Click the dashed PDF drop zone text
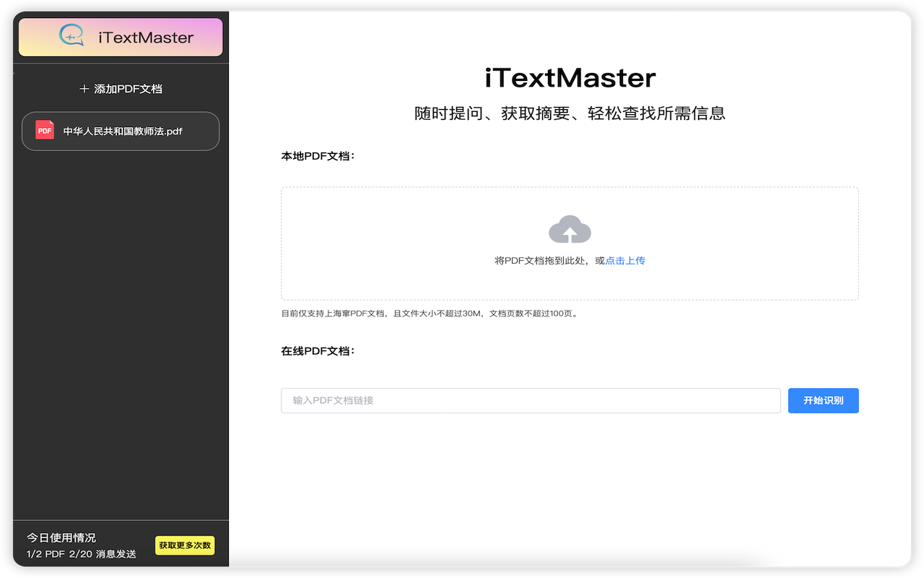The width and height of the screenshot is (924, 578). click(x=570, y=261)
